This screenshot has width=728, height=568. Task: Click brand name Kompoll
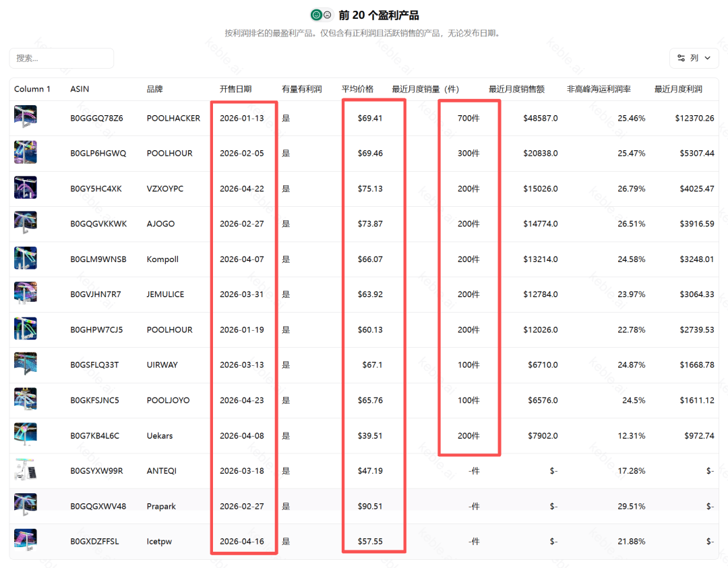pyautogui.click(x=162, y=259)
